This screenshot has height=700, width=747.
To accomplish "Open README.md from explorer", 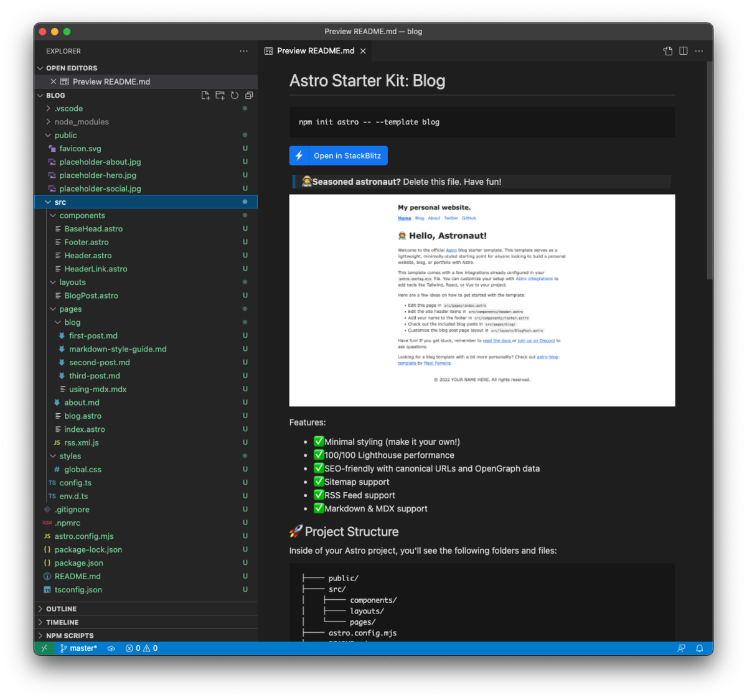I will point(146,577).
